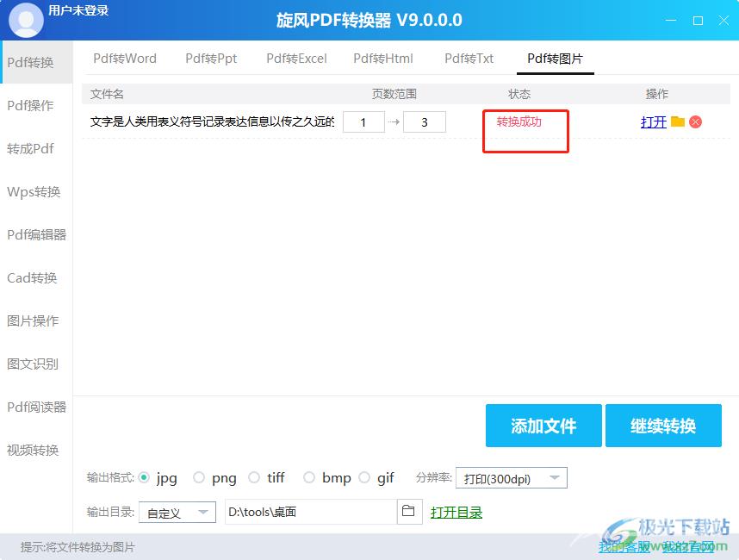The height and width of the screenshot is (560, 739).
Task: Switch to Pdf转Ppt tab
Action: coord(211,59)
